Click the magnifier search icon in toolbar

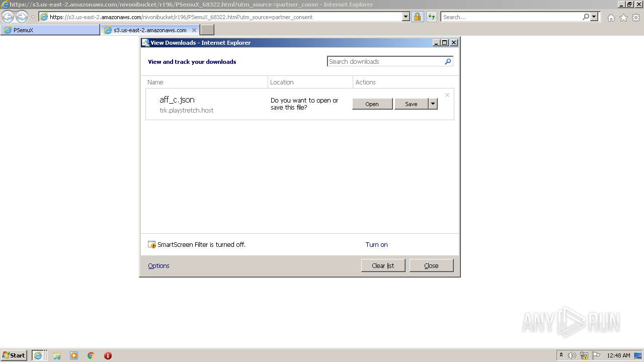(x=586, y=17)
